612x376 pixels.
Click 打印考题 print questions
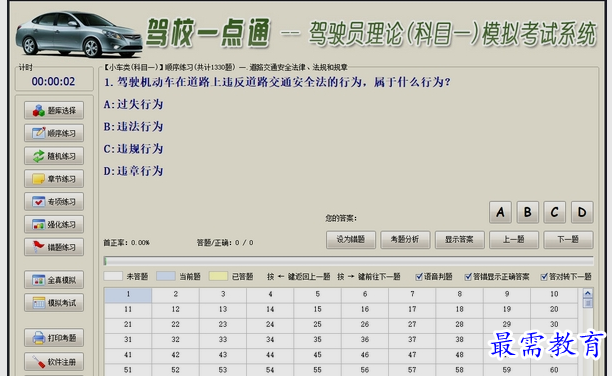54,337
